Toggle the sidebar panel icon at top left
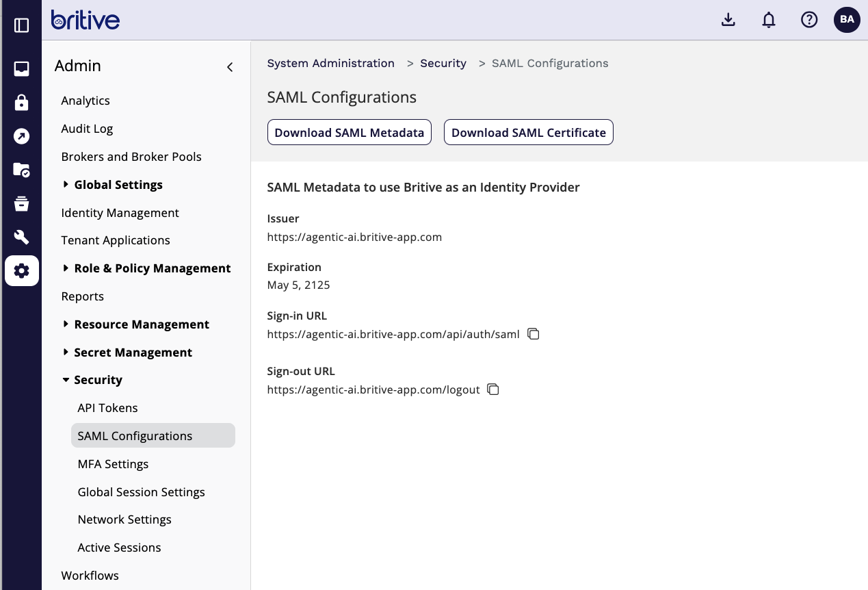The height and width of the screenshot is (590, 868). [x=21, y=25]
